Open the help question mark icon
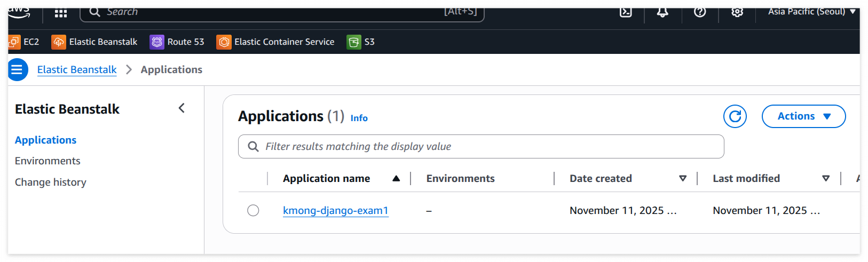Screen dimensions: 868x262 pos(700,12)
